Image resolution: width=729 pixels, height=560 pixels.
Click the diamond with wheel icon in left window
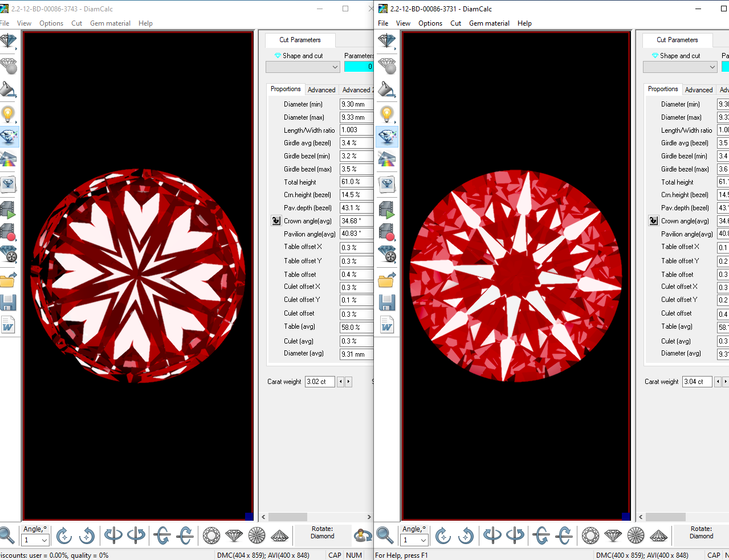pyautogui.click(x=9, y=254)
